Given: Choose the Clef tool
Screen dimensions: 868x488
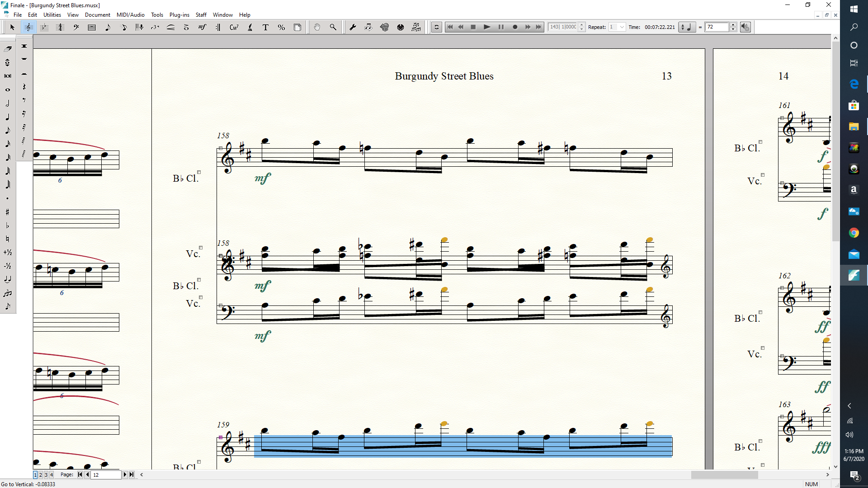Looking at the screenshot, I should tap(76, 27).
